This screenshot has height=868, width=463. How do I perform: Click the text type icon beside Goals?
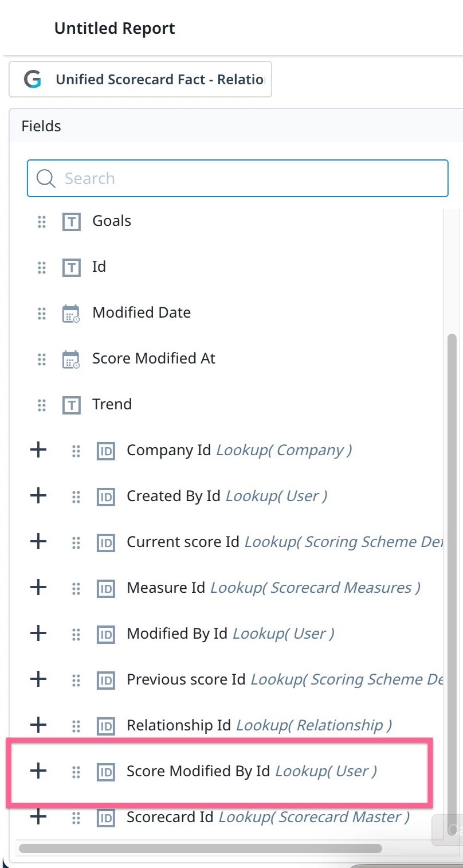pos(71,221)
